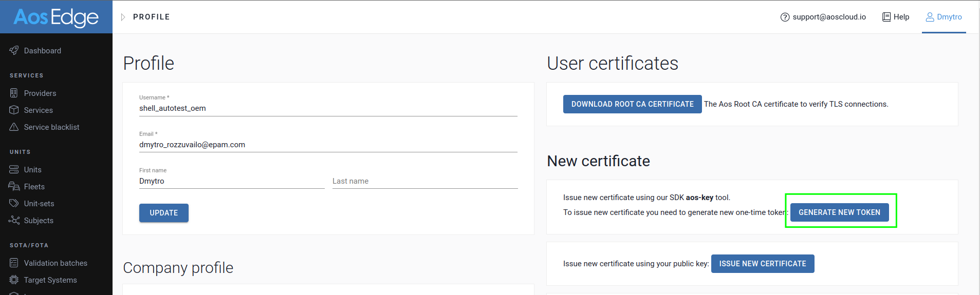Click the Services cube icon
Screen dimensions: 980x295
coord(14,110)
